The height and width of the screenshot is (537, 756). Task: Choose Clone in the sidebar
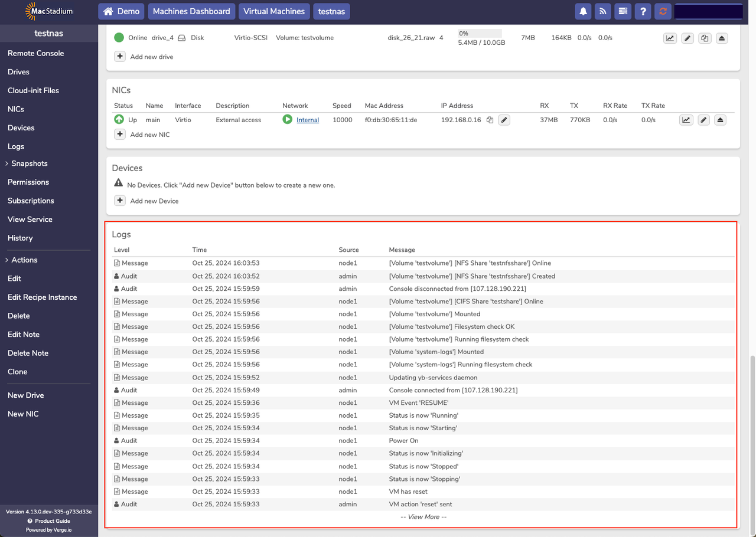[x=18, y=372]
